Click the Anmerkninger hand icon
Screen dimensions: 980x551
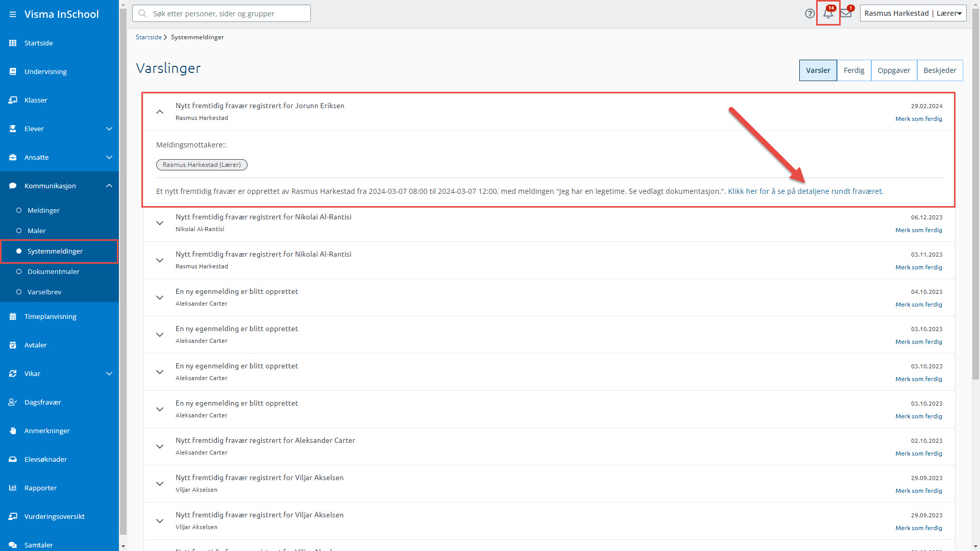[13, 431]
